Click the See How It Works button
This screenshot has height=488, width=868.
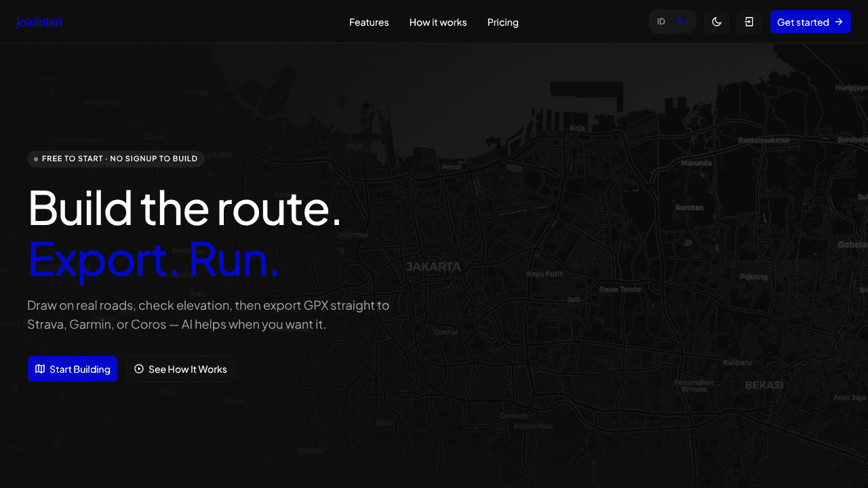[x=180, y=369]
